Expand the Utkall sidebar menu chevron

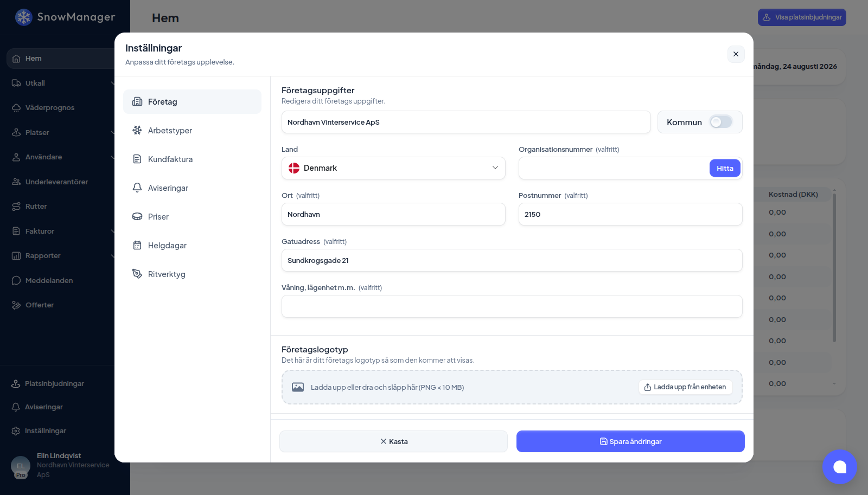pyautogui.click(x=112, y=83)
